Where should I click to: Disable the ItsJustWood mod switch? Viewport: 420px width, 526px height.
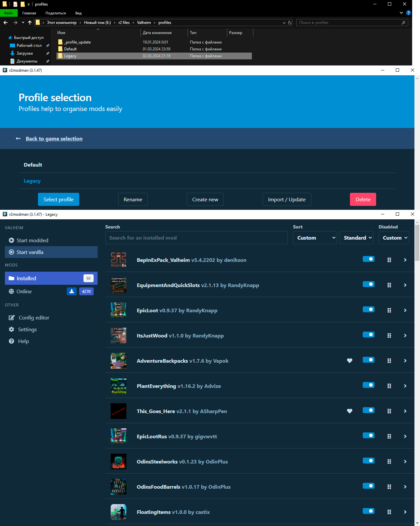point(369,335)
